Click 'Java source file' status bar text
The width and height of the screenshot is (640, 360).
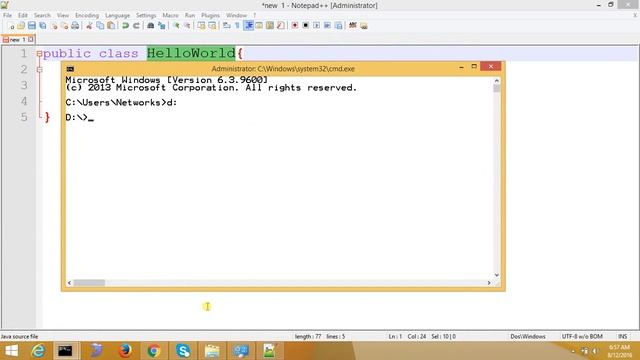(19, 336)
